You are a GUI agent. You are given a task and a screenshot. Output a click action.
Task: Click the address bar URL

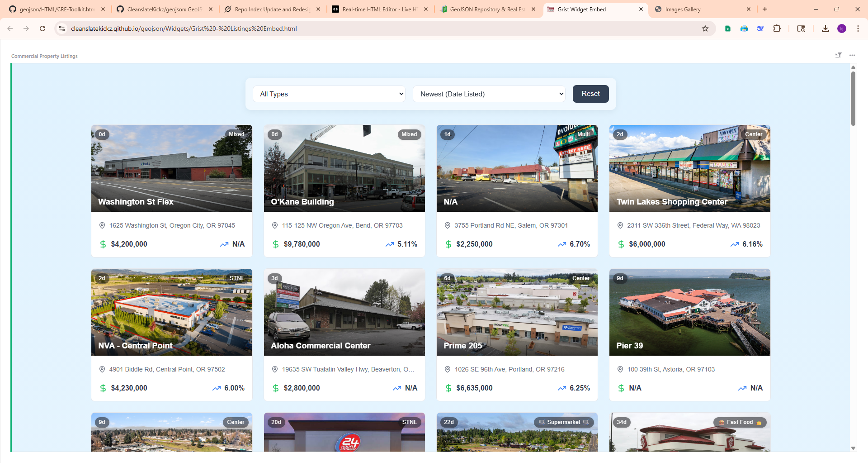click(184, 29)
